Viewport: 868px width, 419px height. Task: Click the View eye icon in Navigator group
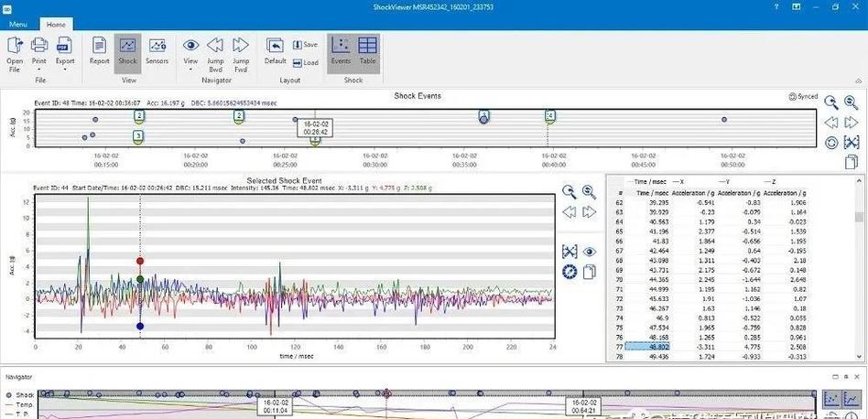pyautogui.click(x=191, y=46)
